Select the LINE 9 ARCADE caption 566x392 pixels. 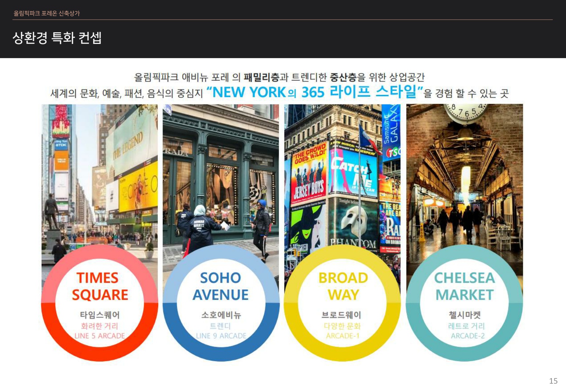point(221,336)
